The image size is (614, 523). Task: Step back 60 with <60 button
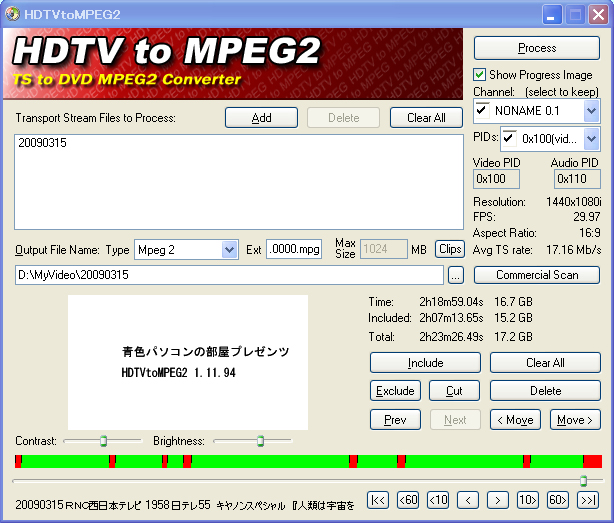(408, 500)
